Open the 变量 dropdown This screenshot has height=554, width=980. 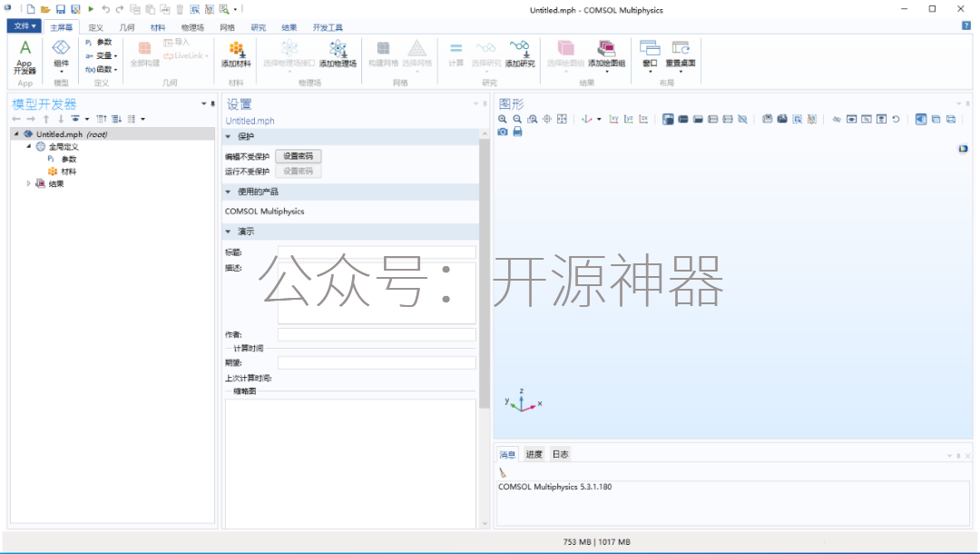pyautogui.click(x=102, y=55)
